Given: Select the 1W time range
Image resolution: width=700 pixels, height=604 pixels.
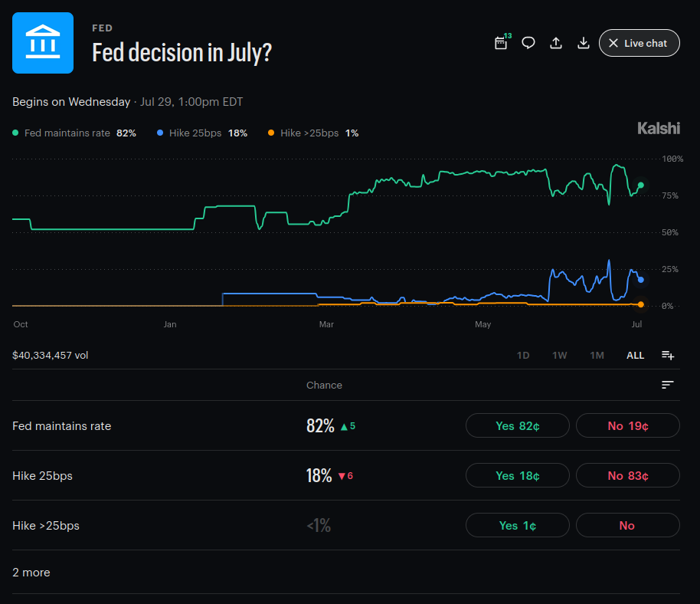Looking at the screenshot, I should [559, 355].
